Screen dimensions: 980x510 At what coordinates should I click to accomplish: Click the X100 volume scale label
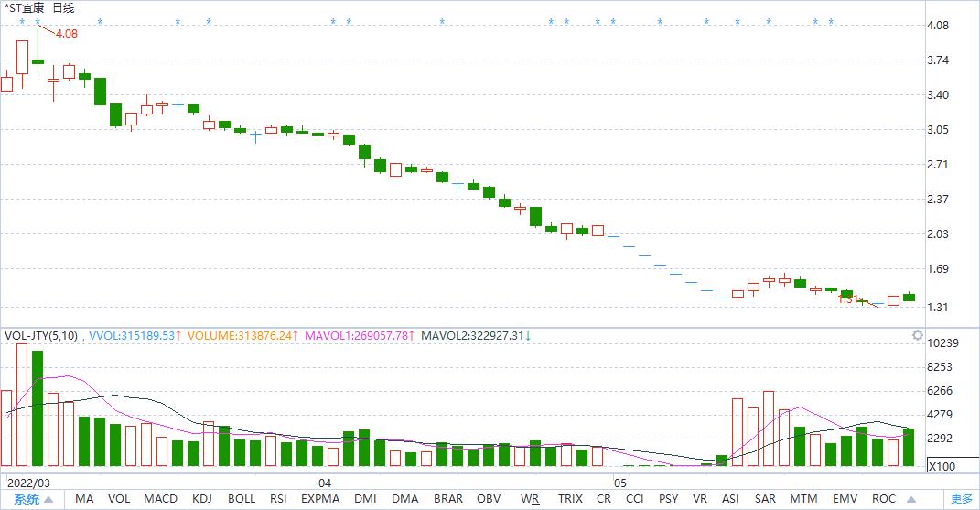click(942, 466)
